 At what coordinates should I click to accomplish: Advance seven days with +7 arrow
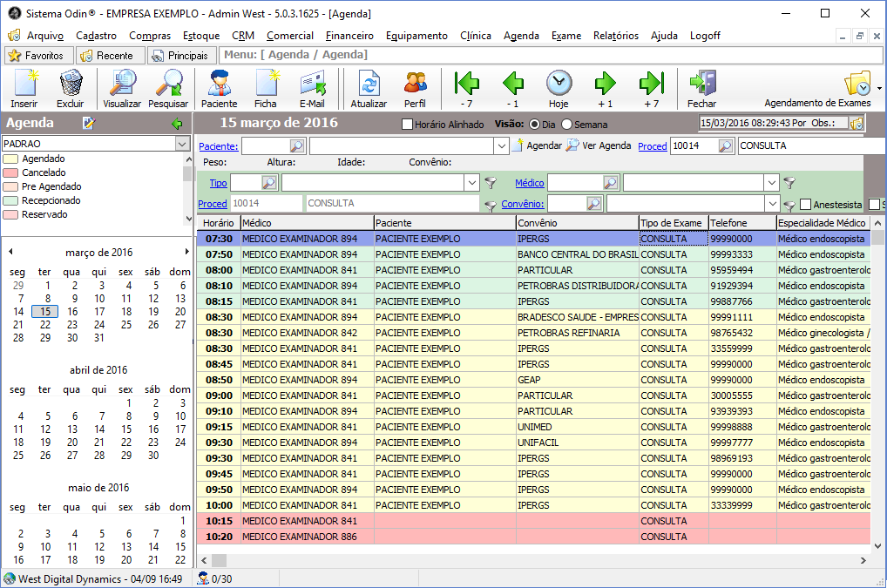[x=651, y=83]
